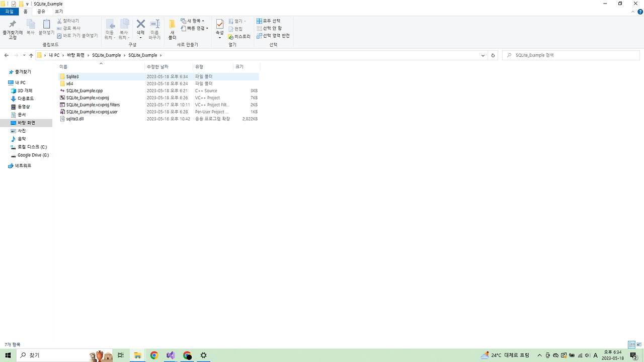Open 로컬 디스크 (C:) in navigation pane
This screenshot has width=644, height=362.
coord(29,147)
